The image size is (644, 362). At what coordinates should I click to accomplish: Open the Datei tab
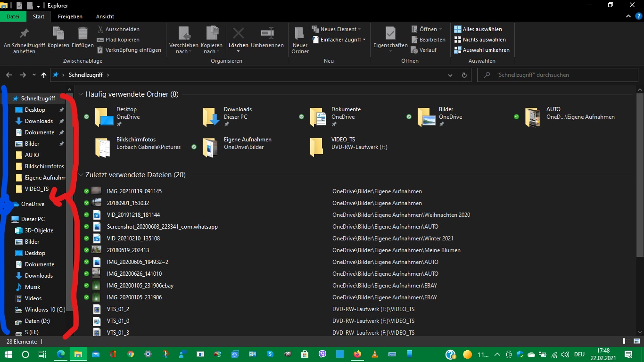click(x=13, y=16)
